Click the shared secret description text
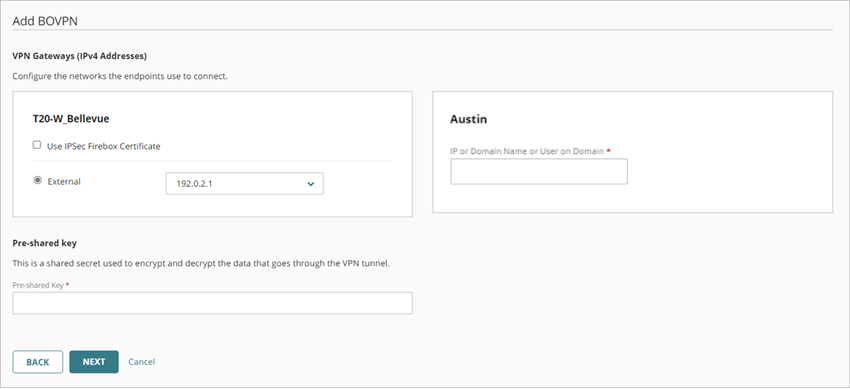 point(201,264)
